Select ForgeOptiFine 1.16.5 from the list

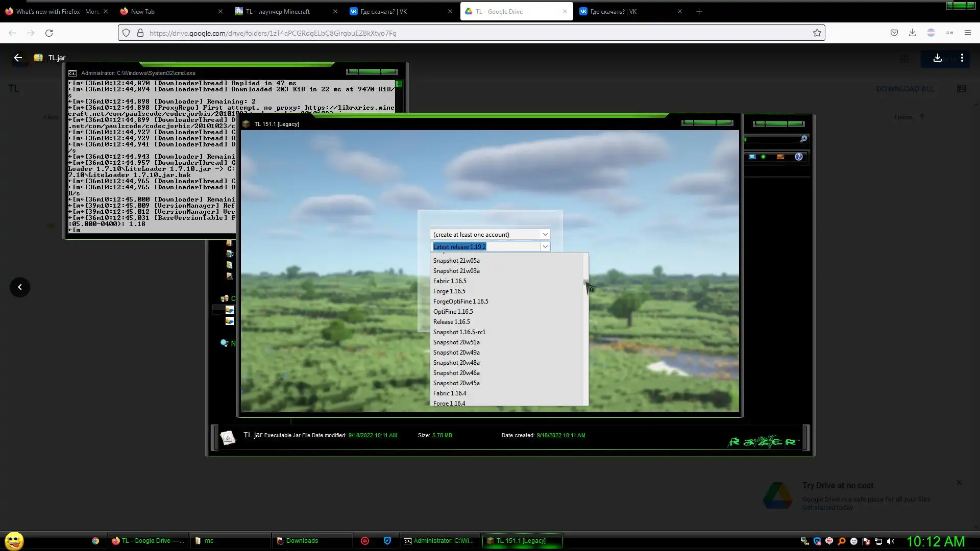click(x=460, y=302)
